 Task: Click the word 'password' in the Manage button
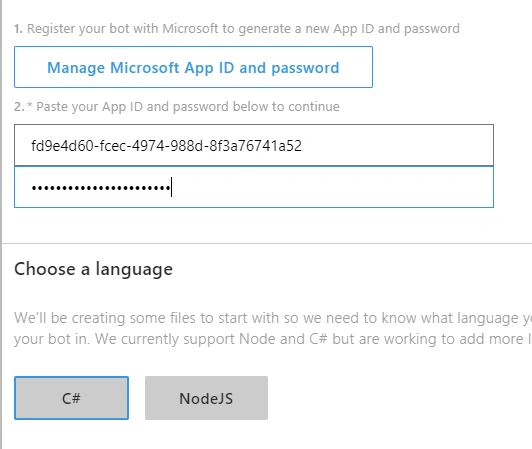(x=305, y=69)
